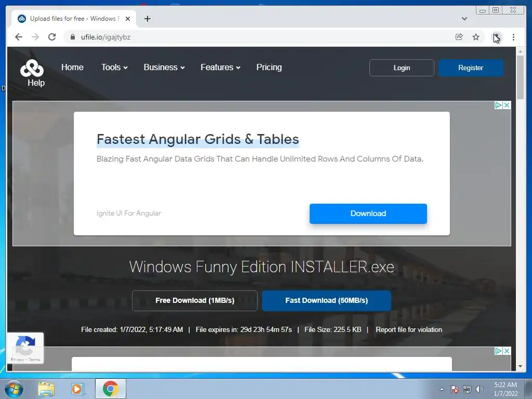Image resolution: width=532 pixels, height=399 pixels.
Task: Click the File expires in countdown text
Action: (x=244, y=330)
